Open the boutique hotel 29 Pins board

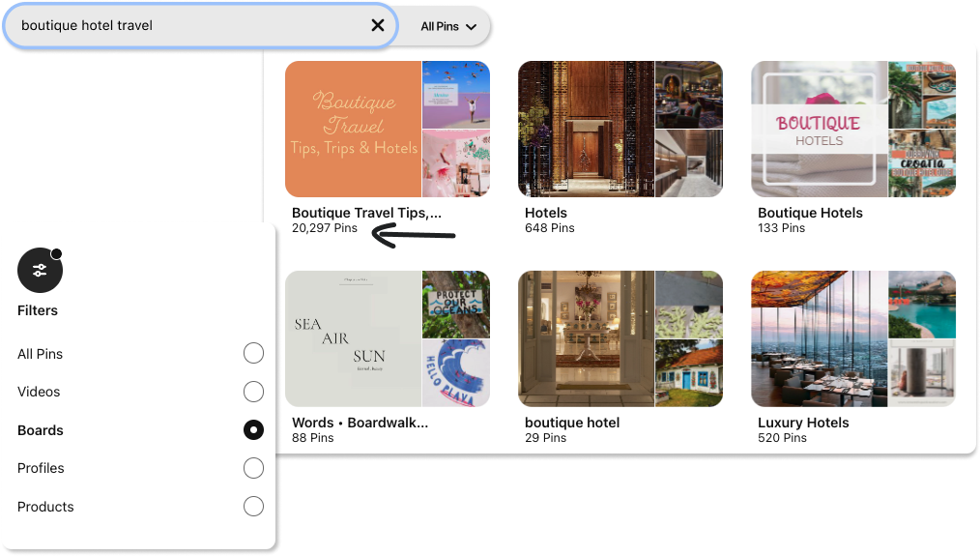click(x=620, y=339)
